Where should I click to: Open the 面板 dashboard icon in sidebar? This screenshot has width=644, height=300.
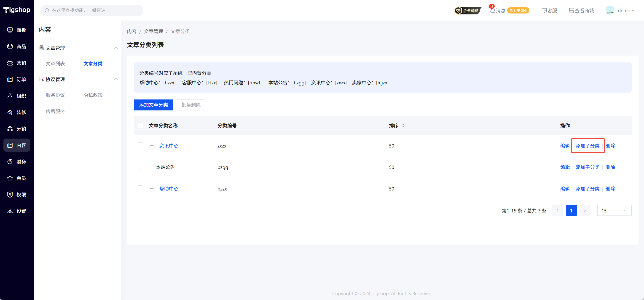10,30
